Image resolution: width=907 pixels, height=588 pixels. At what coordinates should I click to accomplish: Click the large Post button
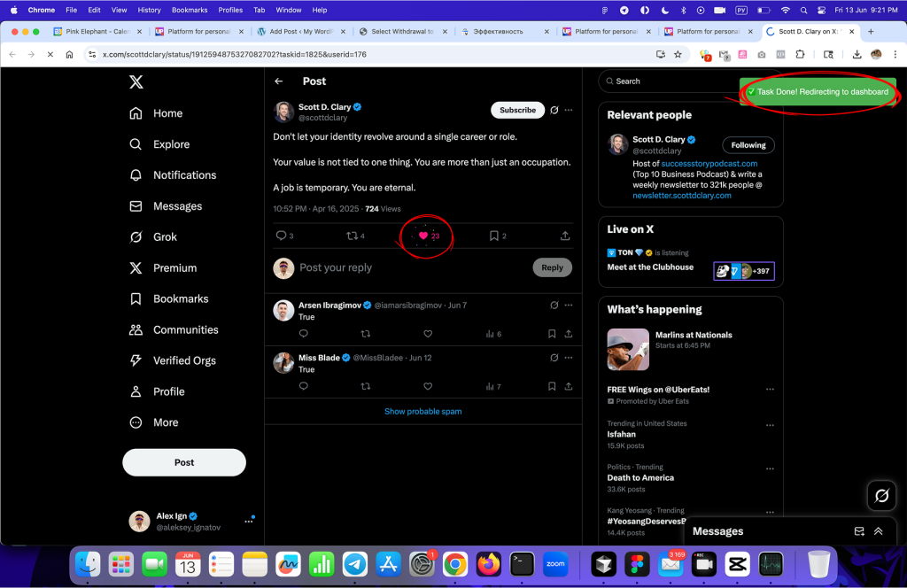click(x=184, y=462)
